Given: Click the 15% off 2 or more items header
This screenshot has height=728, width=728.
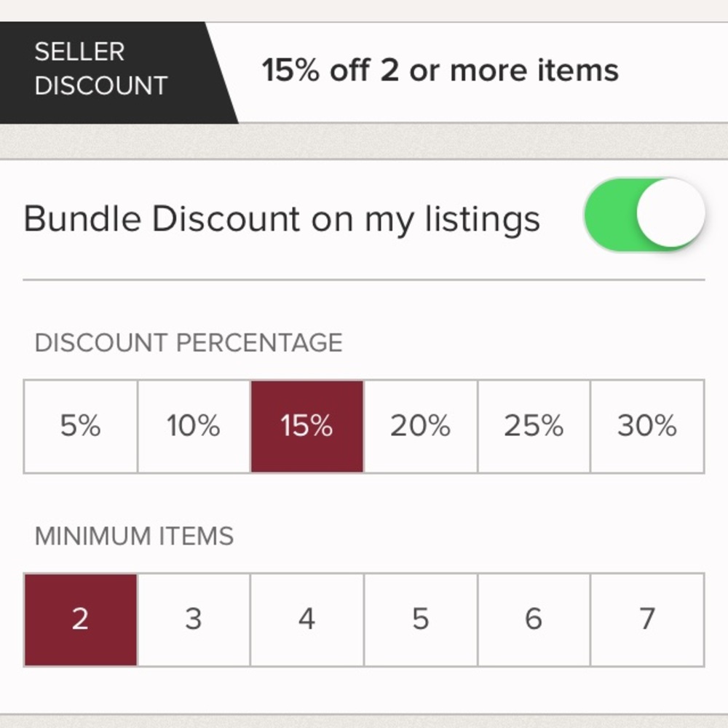Looking at the screenshot, I should coord(440,70).
